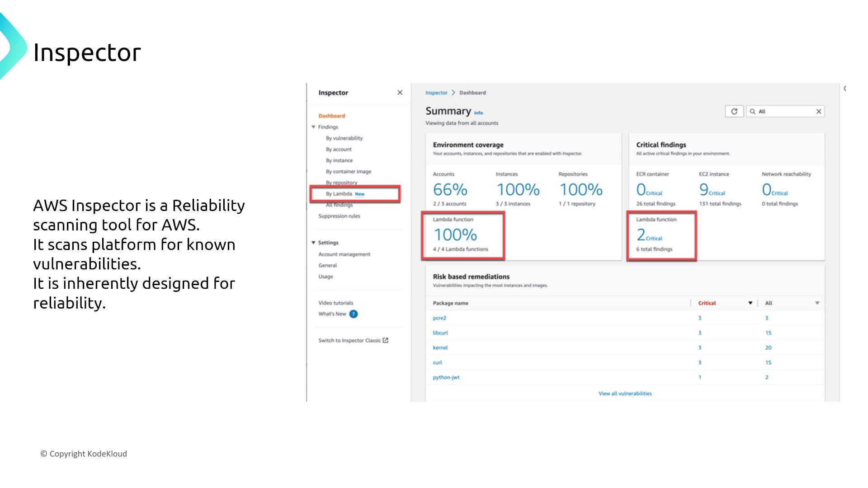Click the external link icon beside Inspector Classic
Viewport: 868px width, 488px height.
(386, 340)
